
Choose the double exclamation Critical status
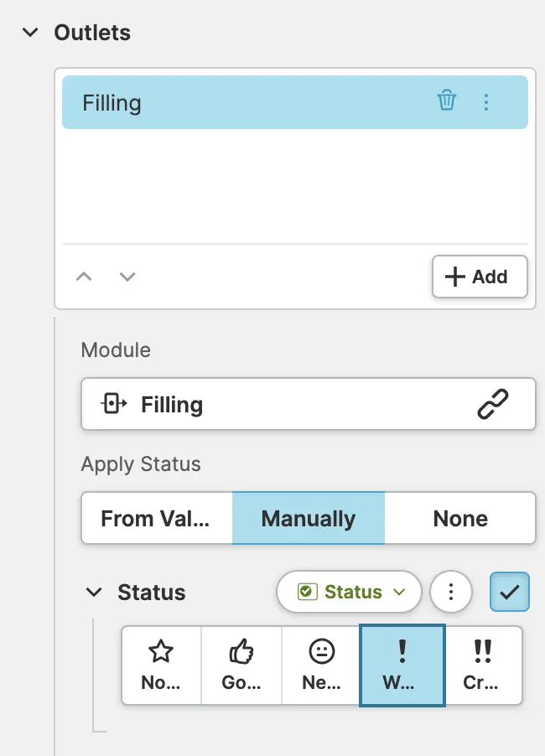(482, 665)
